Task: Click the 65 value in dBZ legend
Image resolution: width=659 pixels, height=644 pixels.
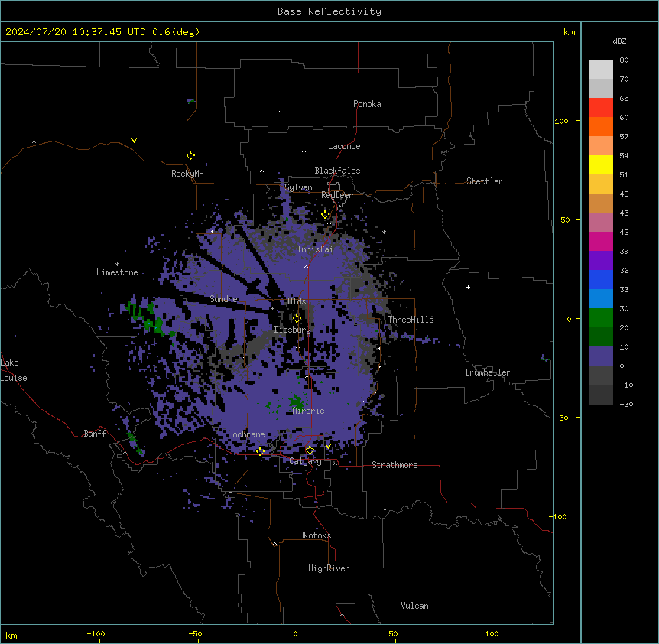Action: (624, 98)
